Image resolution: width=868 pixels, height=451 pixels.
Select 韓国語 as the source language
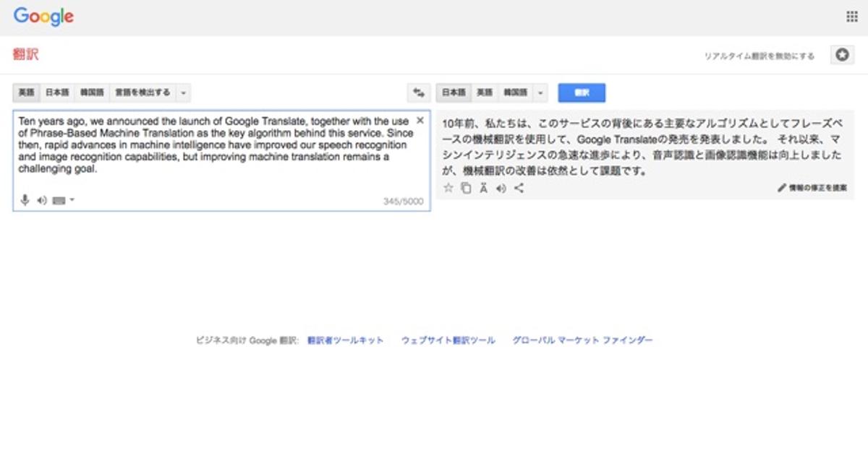click(92, 93)
